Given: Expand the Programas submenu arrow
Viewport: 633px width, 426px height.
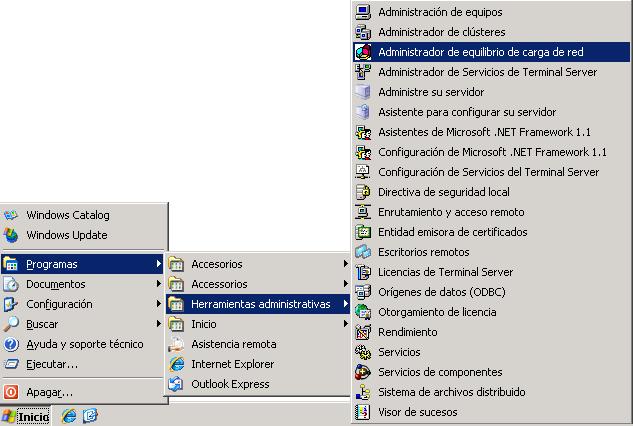Looking at the screenshot, I should click(x=159, y=264).
